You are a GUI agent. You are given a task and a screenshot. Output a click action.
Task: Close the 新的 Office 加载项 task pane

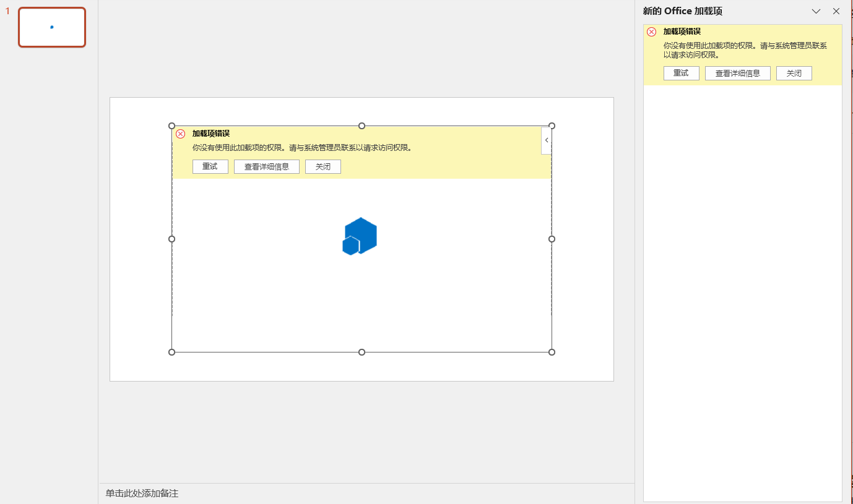836,11
